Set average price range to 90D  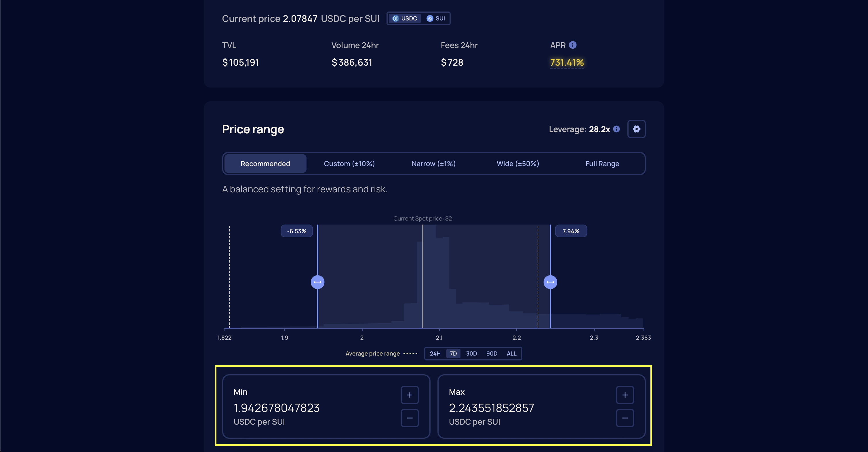492,354
